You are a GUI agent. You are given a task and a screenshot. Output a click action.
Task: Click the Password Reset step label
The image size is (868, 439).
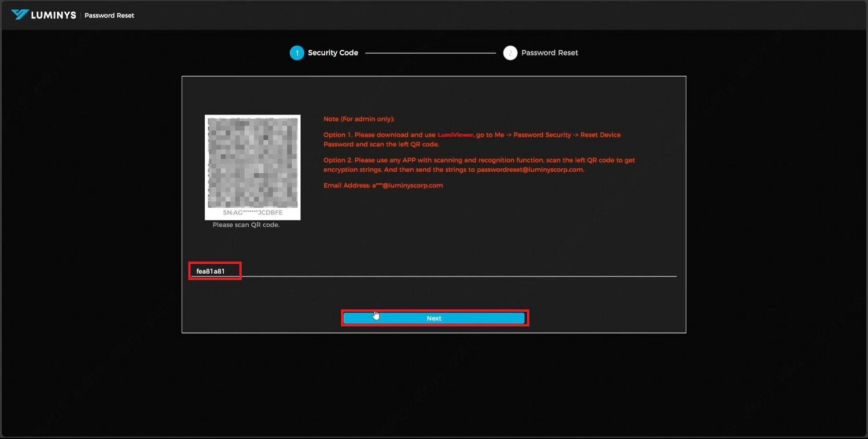tap(549, 53)
